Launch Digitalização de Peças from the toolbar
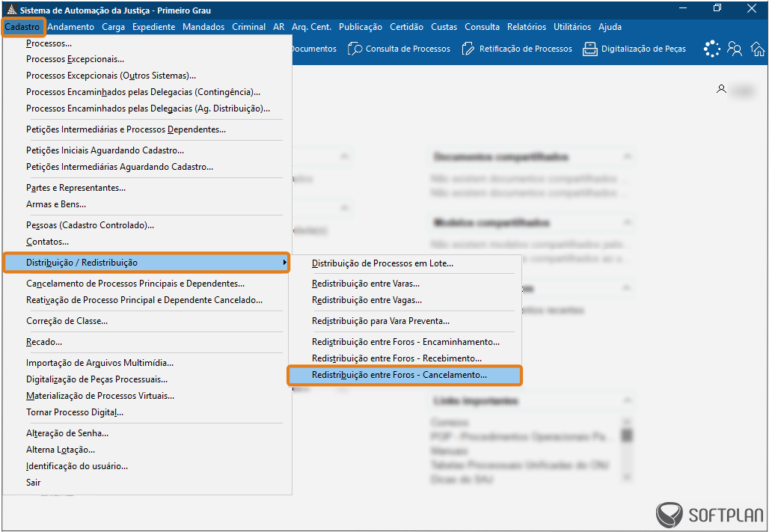The image size is (769, 532). pos(634,49)
